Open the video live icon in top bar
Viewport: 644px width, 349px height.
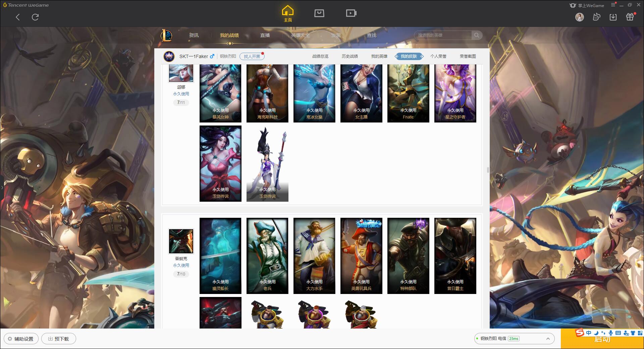point(351,13)
